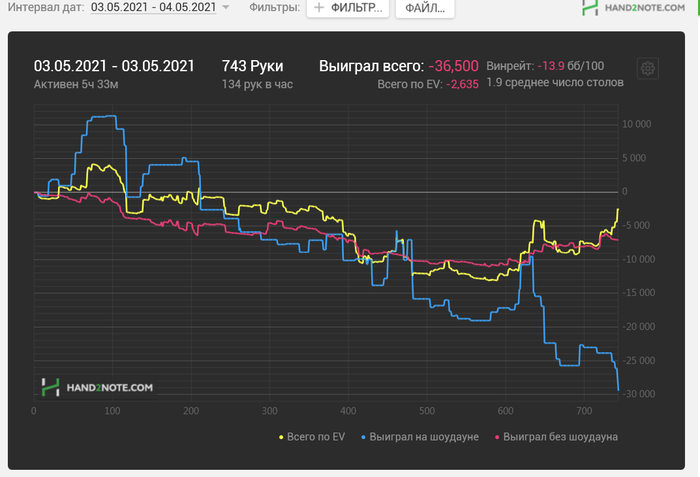Click the 743 Руки hands count
The height and width of the screenshot is (477, 700).
(252, 66)
